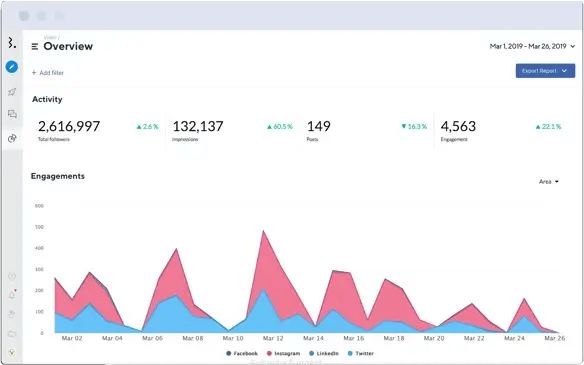
Task: Click the circular profile icon at sidebar bottom
Action: pyautogui.click(x=12, y=352)
